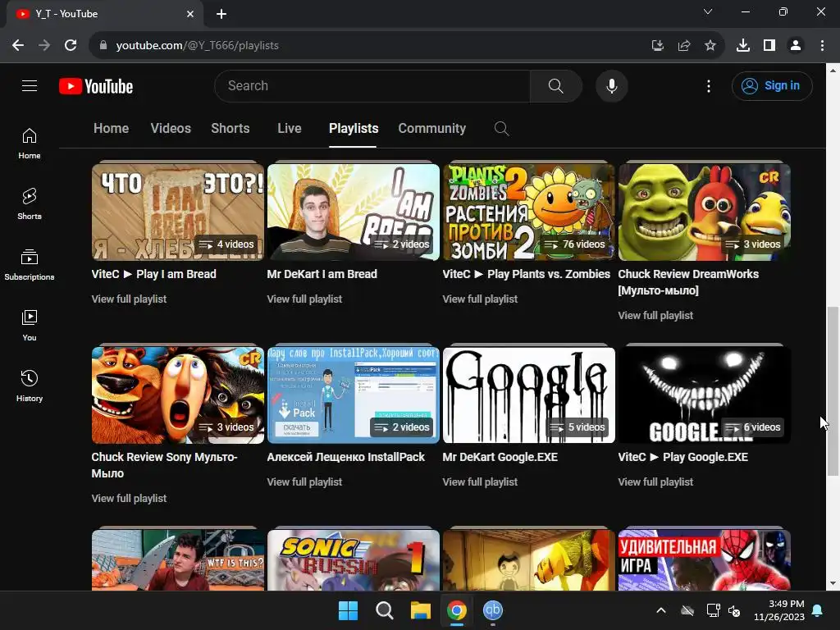Open Chrome three-dot menu
Viewport: 840px width, 630px height.
point(822,46)
